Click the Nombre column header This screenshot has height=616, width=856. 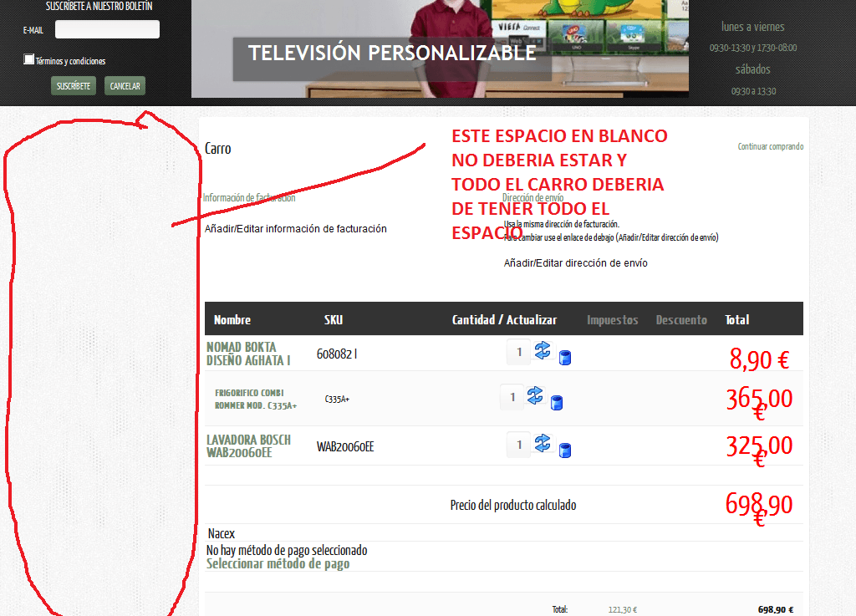232,320
